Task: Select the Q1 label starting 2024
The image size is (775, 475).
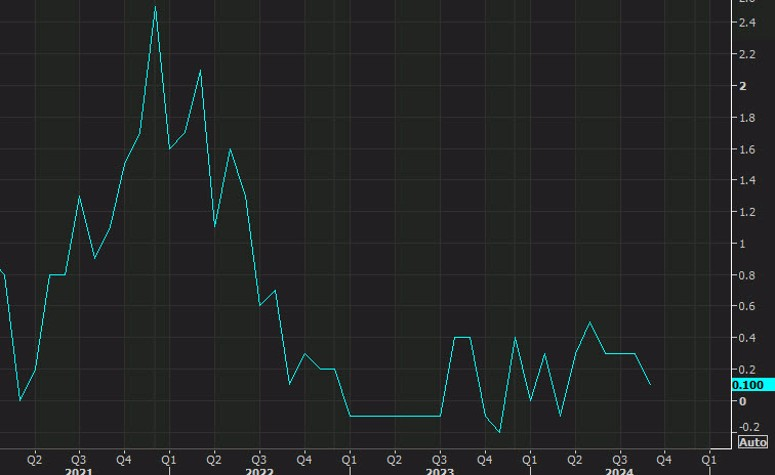Action: 529,460
